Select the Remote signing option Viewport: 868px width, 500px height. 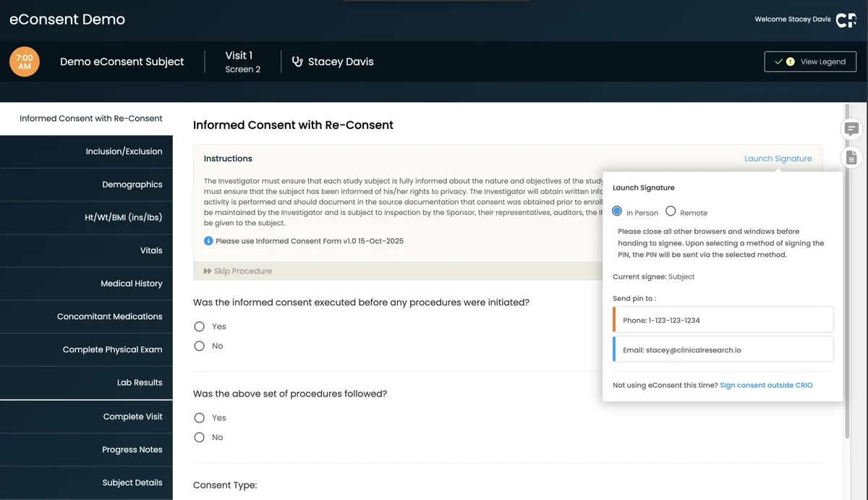[671, 212]
